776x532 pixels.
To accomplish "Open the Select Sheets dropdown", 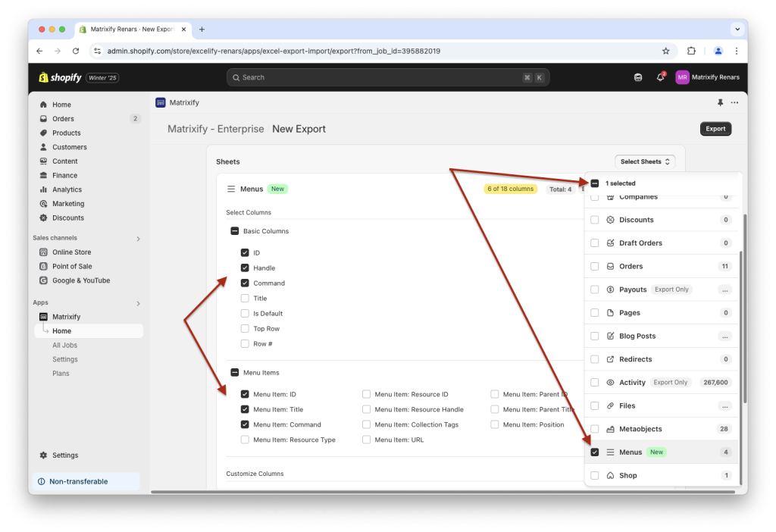I will tap(644, 161).
